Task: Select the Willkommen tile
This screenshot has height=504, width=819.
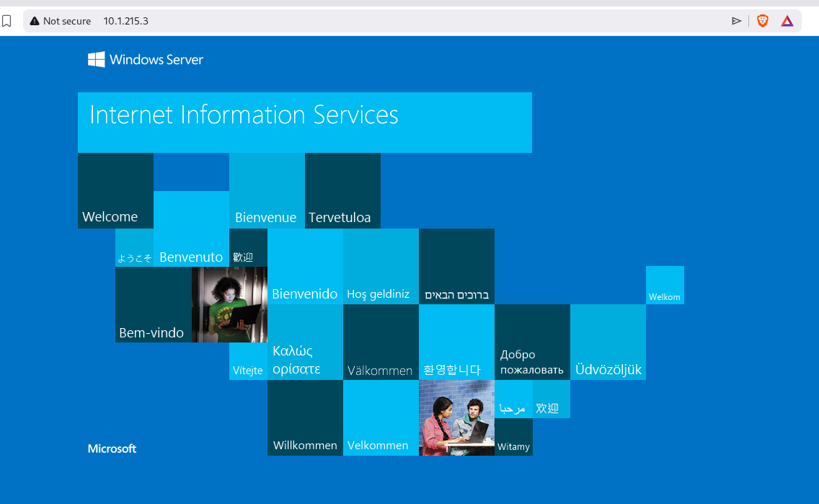Action: tap(305, 417)
